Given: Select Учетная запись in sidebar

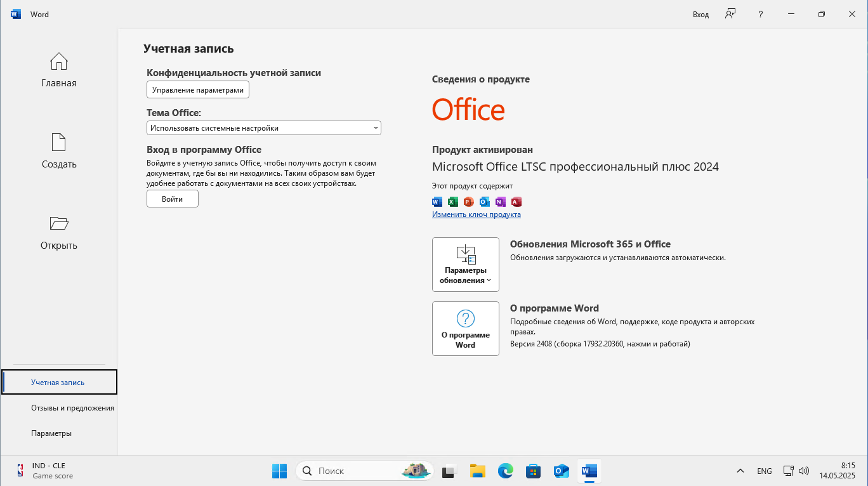Looking at the screenshot, I should (x=60, y=382).
